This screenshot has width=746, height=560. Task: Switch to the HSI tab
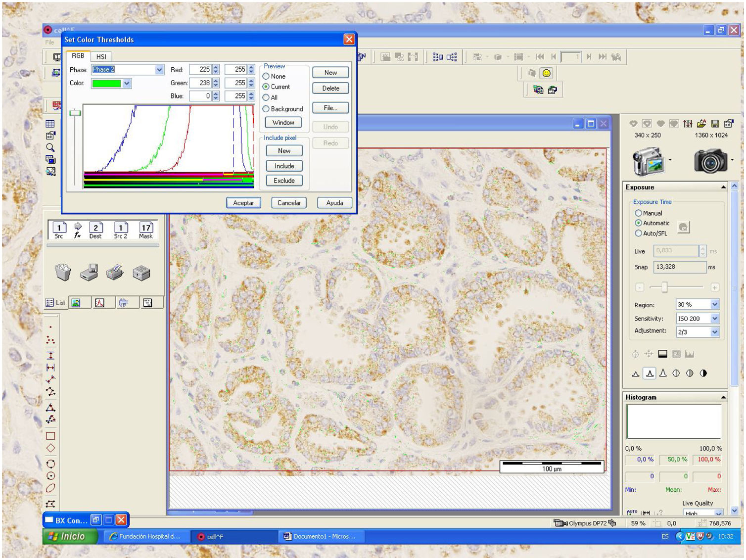(x=101, y=56)
